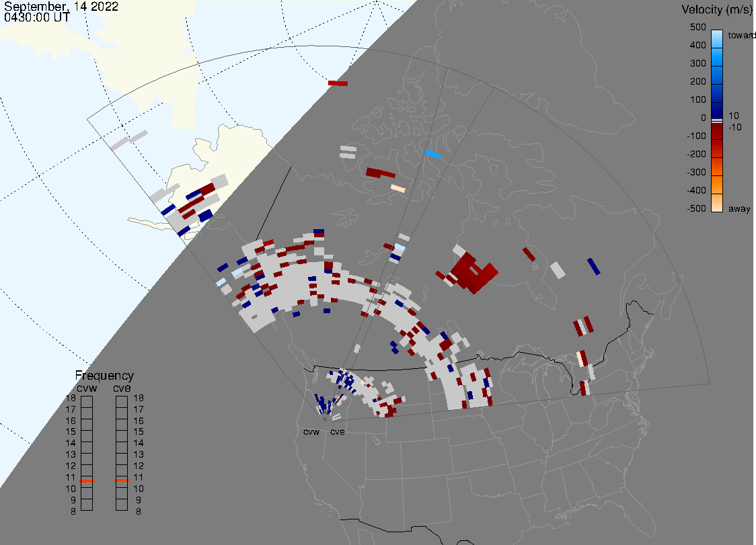
Task: Click the 'cve' heading above frequency bar
Action: pyautogui.click(x=122, y=388)
